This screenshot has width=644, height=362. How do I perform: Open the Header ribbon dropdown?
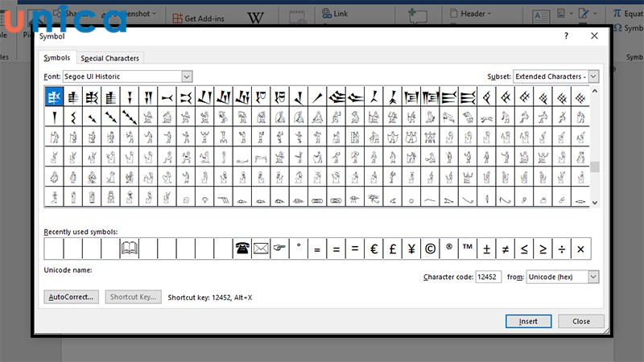(470, 14)
